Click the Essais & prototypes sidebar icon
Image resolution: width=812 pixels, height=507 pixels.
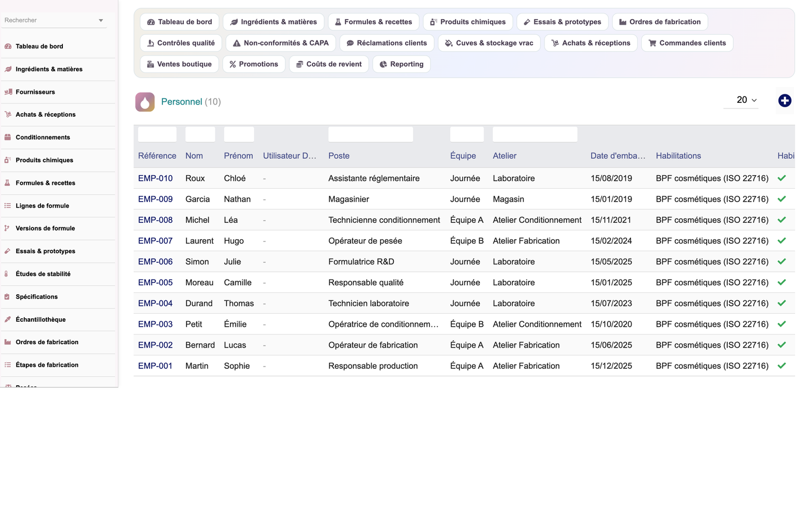point(8,251)
